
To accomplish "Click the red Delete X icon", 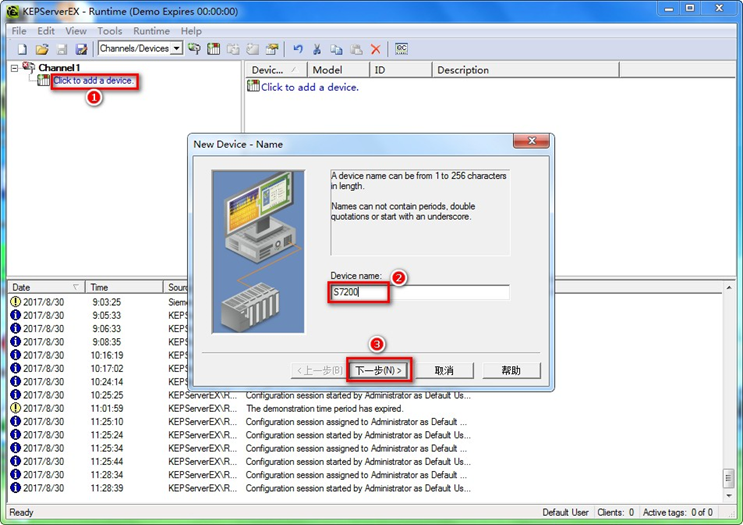I will point(376,49).
